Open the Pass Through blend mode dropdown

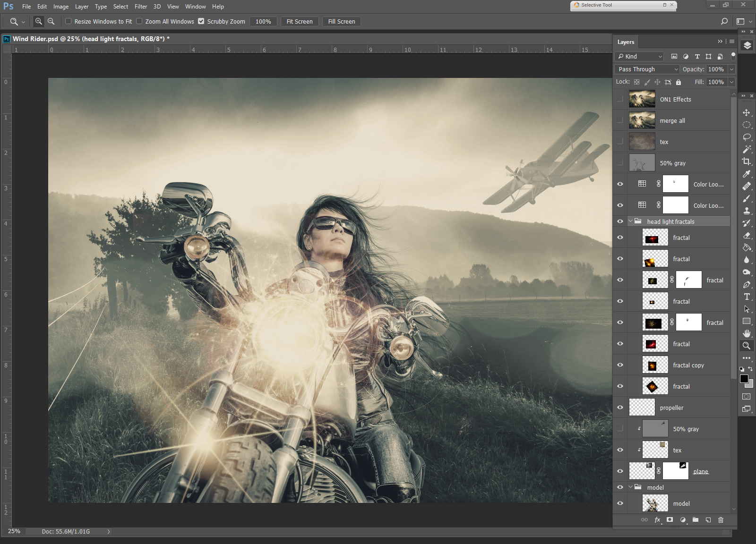point(647,69)
